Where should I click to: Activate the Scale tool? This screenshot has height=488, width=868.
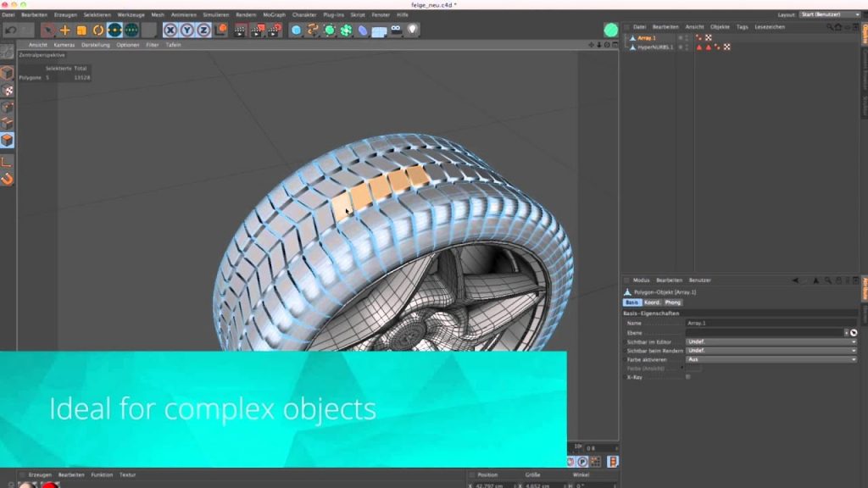pos(81,30)
